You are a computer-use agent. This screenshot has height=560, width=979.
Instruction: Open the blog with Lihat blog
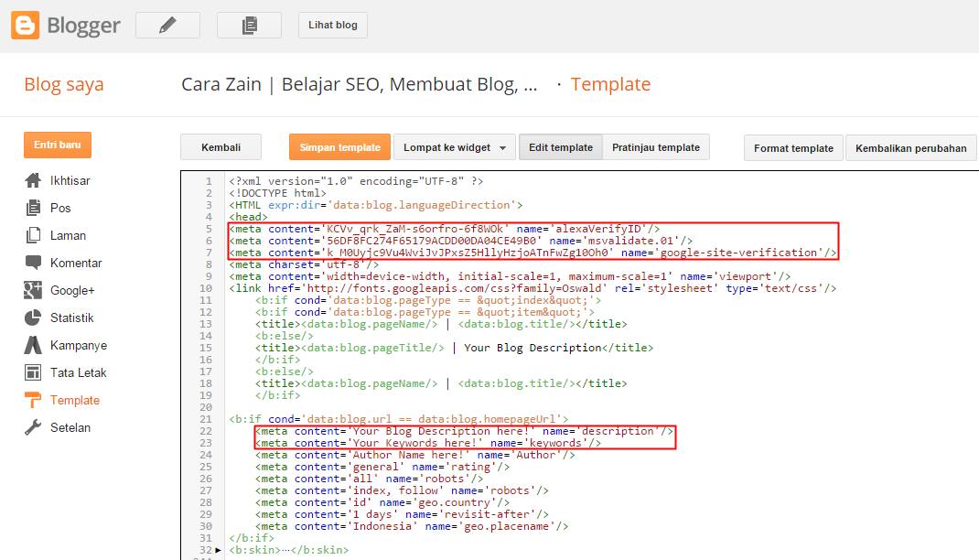[x=332, y=25]
